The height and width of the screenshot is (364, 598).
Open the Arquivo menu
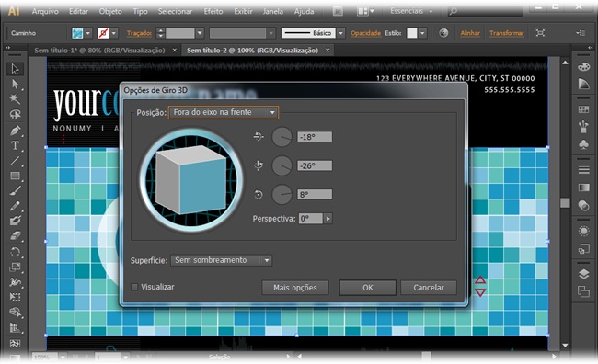coord(45,11)
